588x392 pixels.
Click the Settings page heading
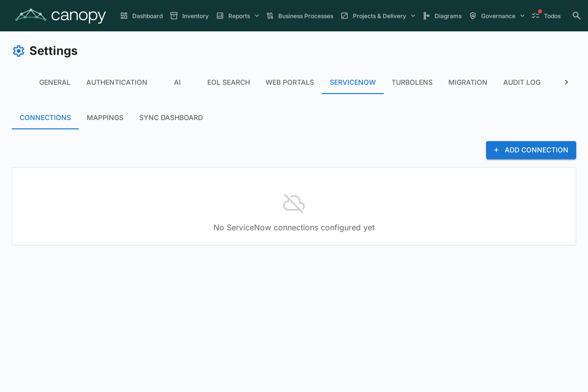[x=53, y=51]
